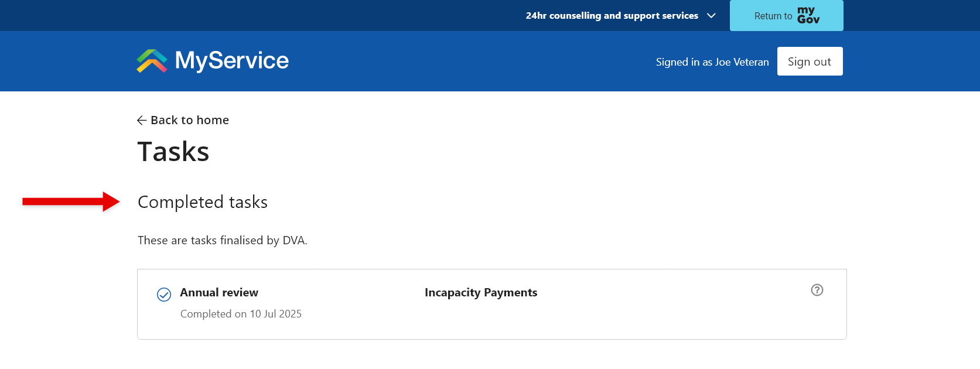Click the Incapacity Payments label
This screenshot has width=980, height=369.
[481, 292]
